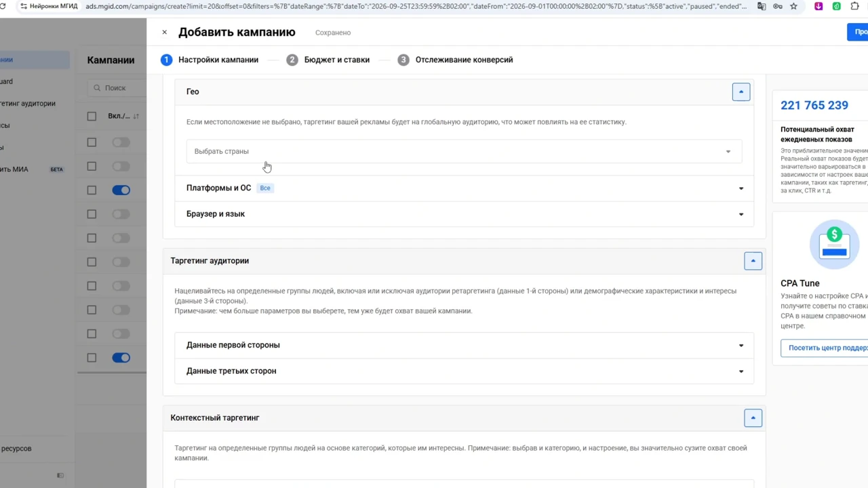Bookmark this page with the star icon
Screen dimensions: 868x488
tap(793, 6)
